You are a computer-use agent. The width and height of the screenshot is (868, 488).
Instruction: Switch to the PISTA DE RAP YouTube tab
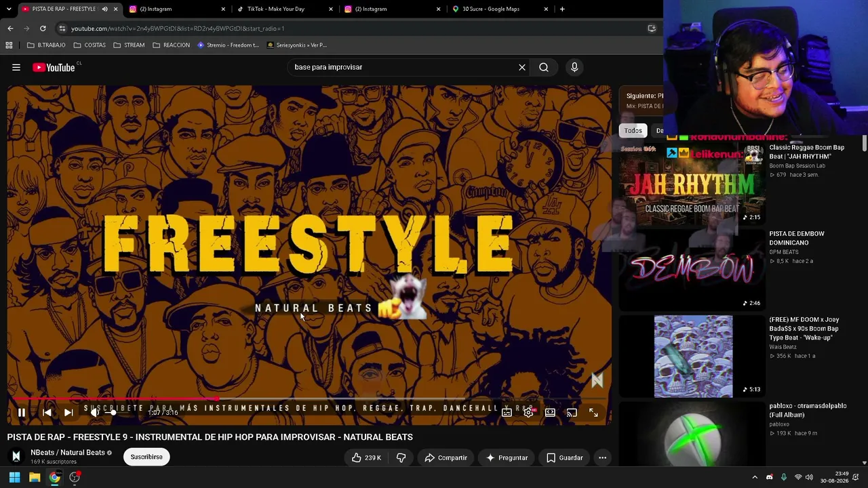click(x=63, y=9)
